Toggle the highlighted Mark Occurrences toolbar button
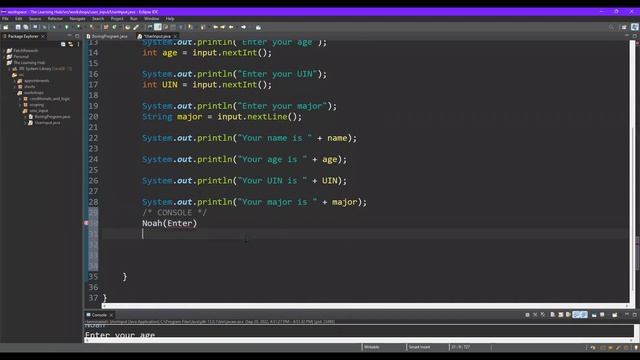This screenshot has height=360, width=640. click(158, 27)
